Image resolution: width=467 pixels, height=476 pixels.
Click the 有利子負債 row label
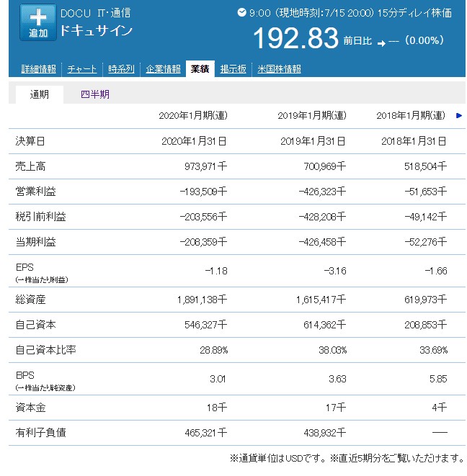(40, 433)
